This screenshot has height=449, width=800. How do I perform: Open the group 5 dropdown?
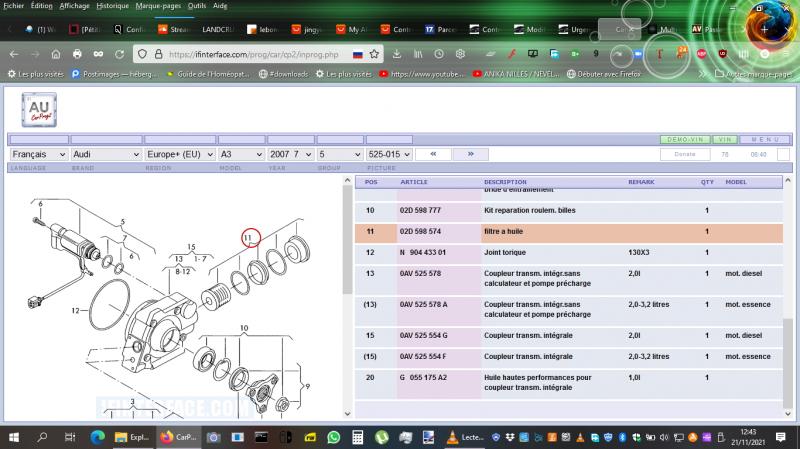[x=340, y=154]
